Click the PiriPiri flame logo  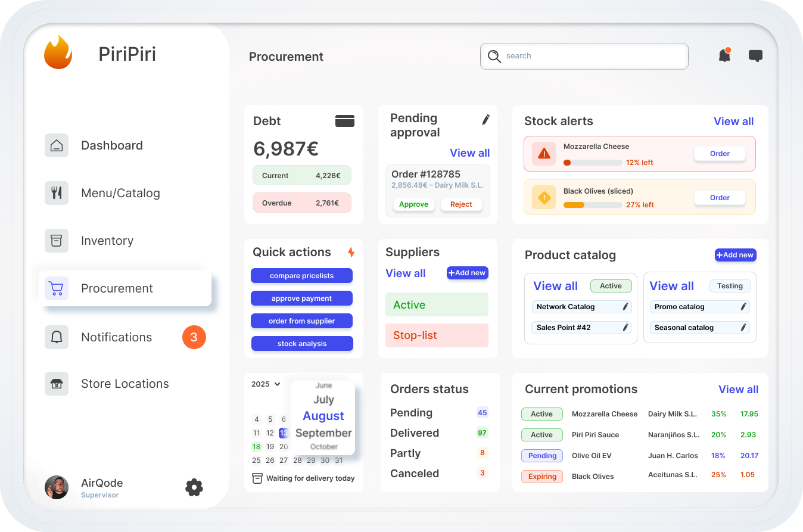58,52
